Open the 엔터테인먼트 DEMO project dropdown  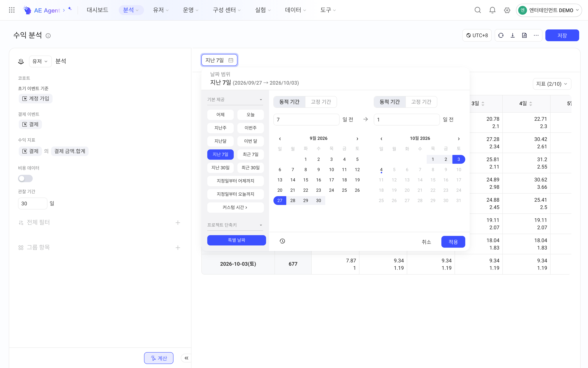point(549,10)
